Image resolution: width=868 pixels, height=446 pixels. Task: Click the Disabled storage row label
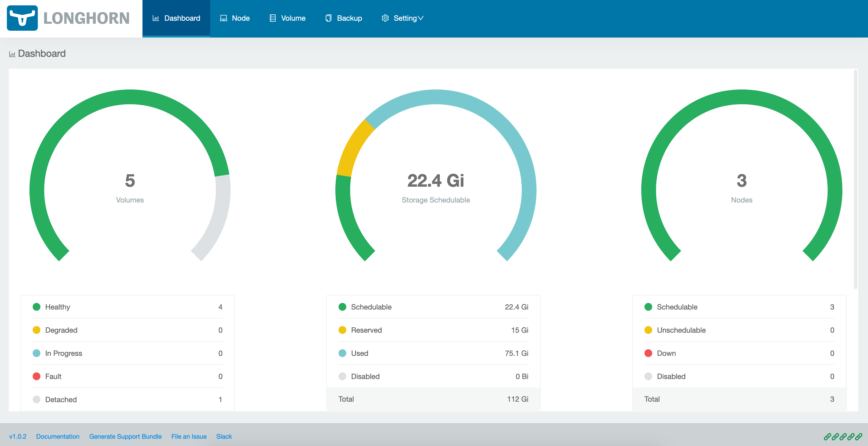pos(365,376)
